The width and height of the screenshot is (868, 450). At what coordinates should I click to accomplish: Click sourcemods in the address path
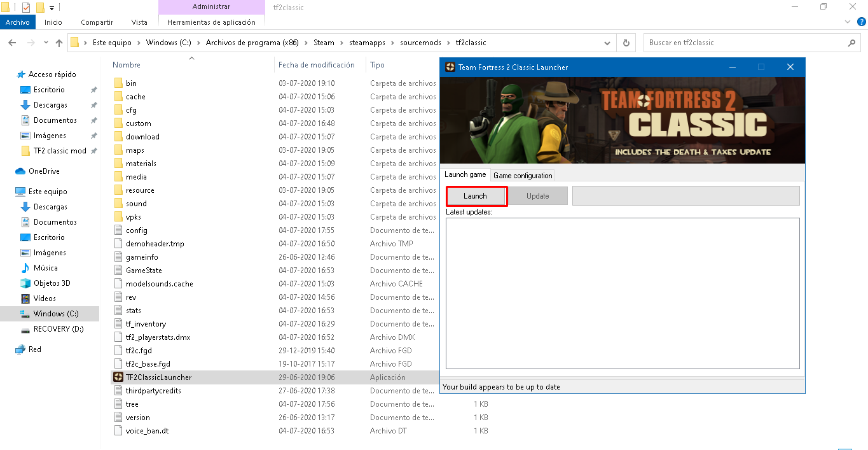[420, 43]
